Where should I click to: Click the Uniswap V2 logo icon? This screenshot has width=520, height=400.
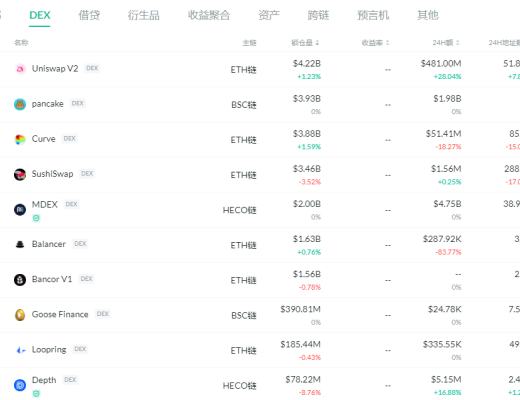pos(20,69)
